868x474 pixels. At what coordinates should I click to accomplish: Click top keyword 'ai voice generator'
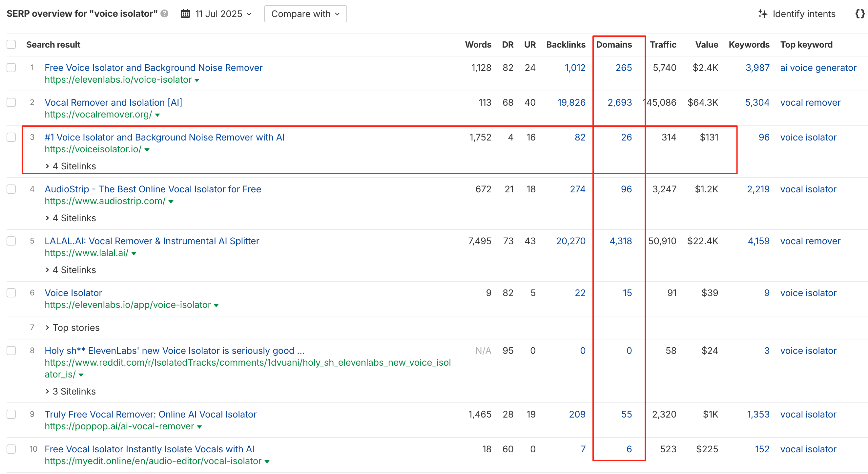818,68
